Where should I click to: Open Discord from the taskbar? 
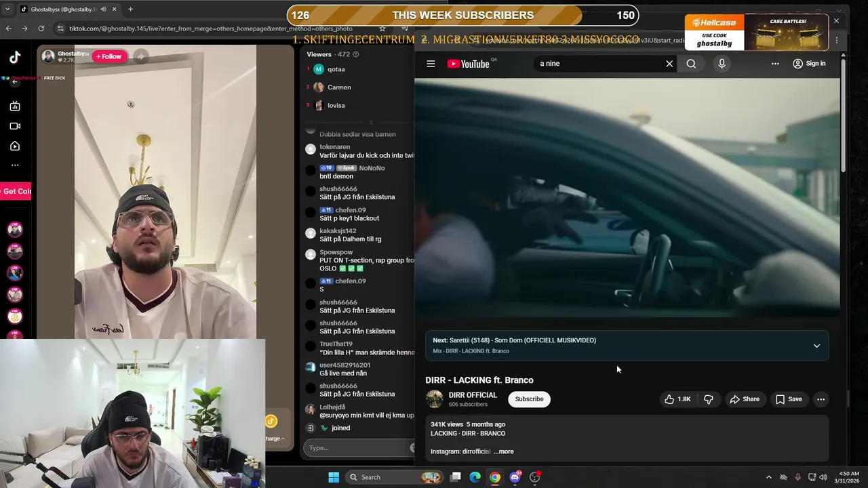point(515,477)
